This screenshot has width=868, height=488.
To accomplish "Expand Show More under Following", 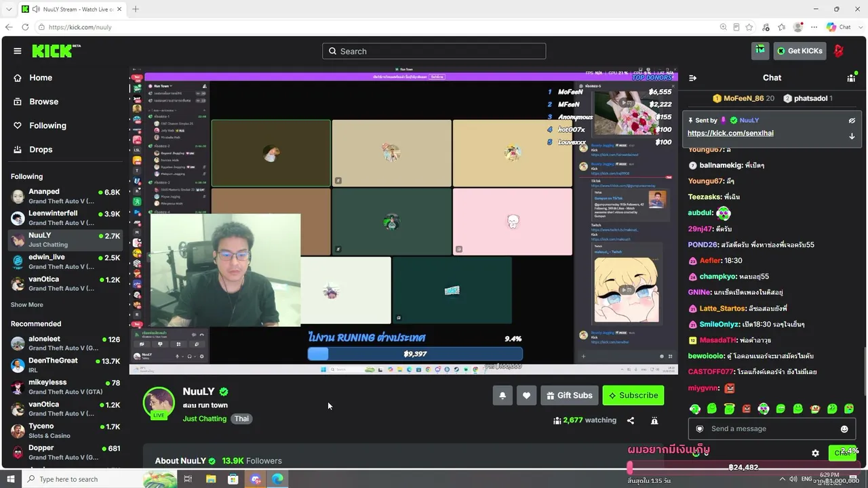I will (27, 305).
